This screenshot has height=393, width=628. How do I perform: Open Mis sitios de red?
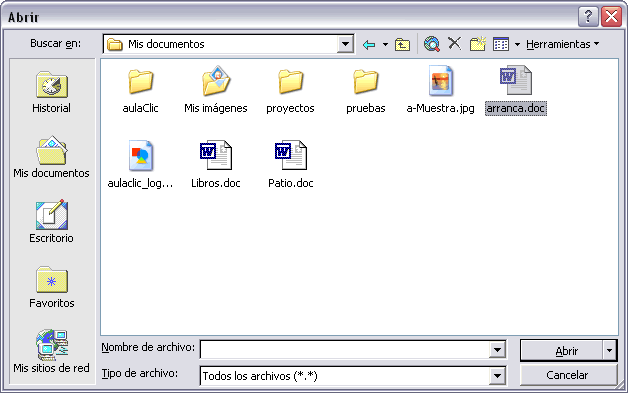pos(51,351)
